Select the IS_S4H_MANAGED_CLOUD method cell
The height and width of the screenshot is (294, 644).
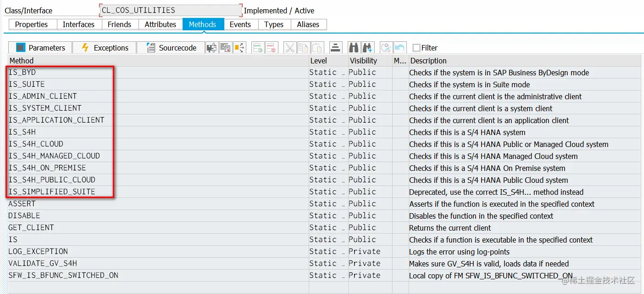click(158, 156)
